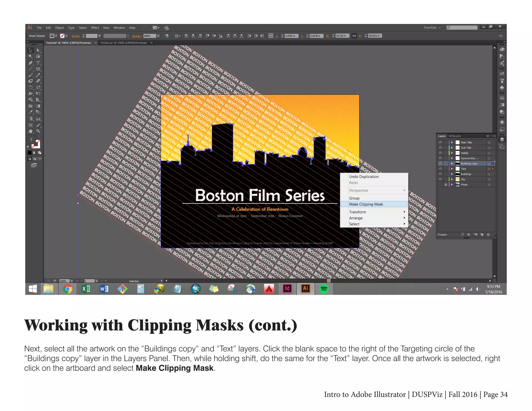532x411 pixels.
Task: Hide the Sky layer
Action: 440,179
